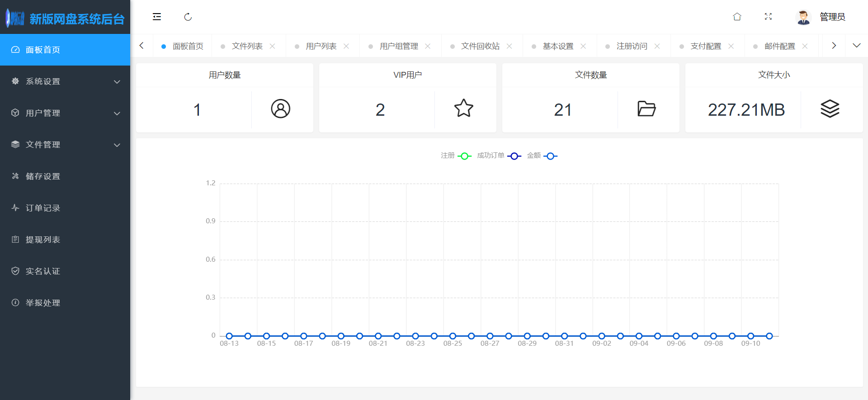This screenshot has height=400, width=868.
Task: Close the 邮件配置 tab
Action: point(805,46)
